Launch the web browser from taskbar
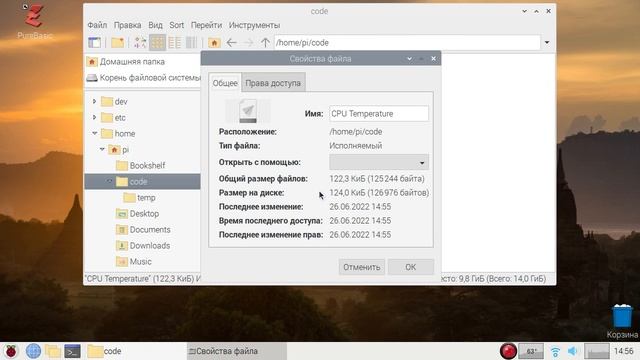The width and height of the screenshot is (640, 360). click(33, 351)
